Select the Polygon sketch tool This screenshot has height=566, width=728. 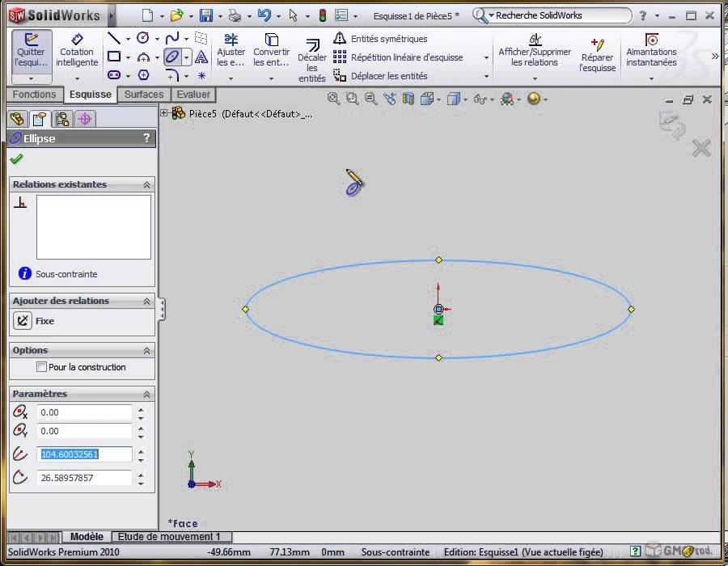click(x=143, y=74)
